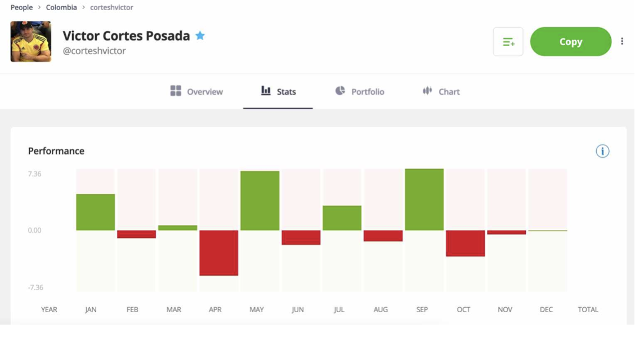Click the red April performance bar

[x=218, y=252]
